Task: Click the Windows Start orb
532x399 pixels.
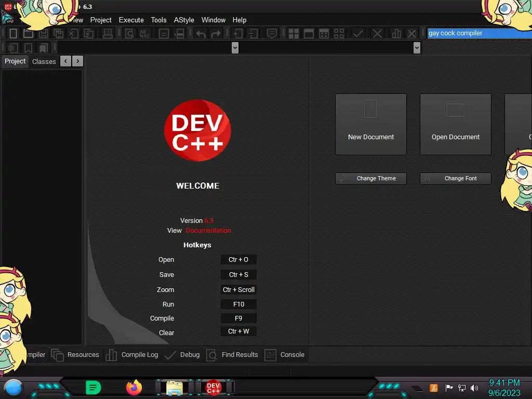Action: [13, 388]
